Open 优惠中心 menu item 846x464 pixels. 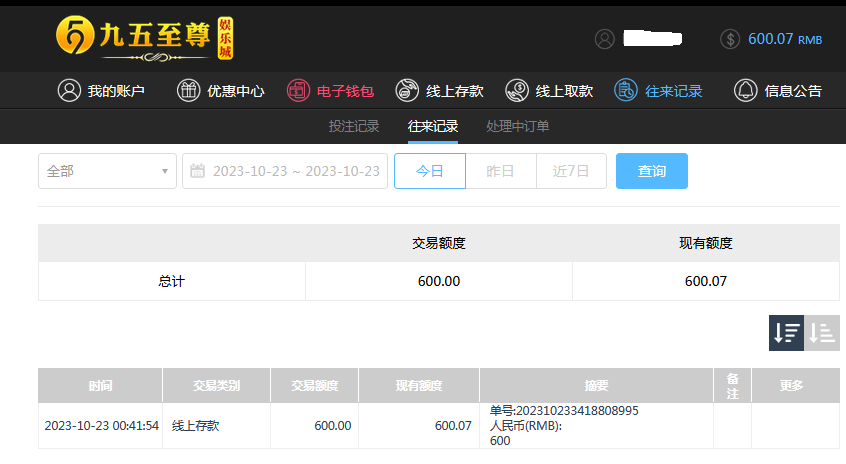point(221,91)
